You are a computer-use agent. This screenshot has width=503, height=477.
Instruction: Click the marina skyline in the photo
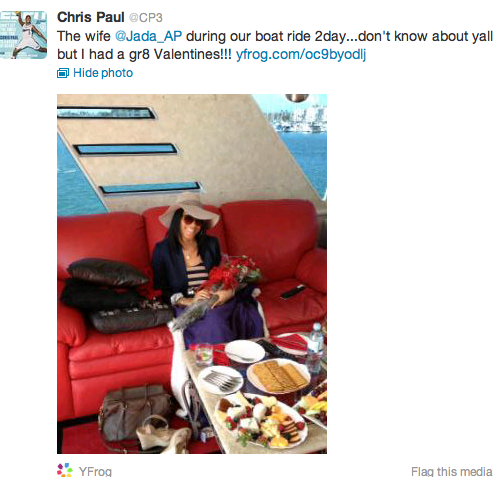[x=295, y=120]
